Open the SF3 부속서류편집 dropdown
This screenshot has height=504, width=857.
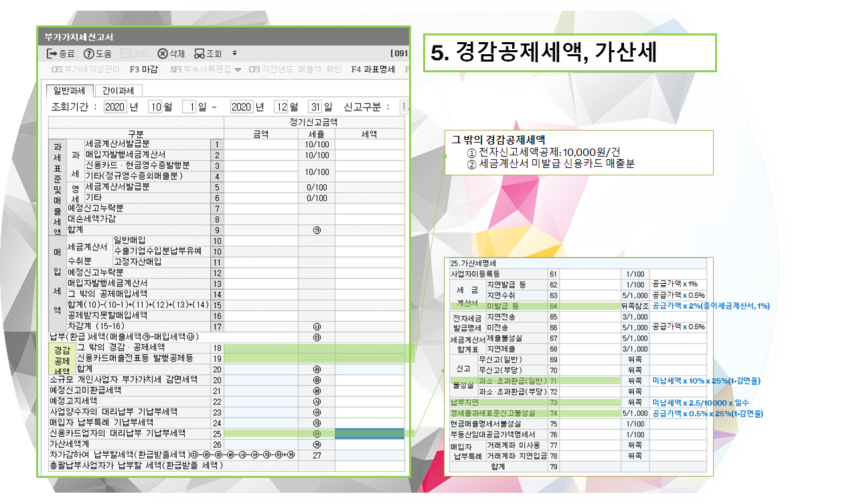click(x=206, y=69)
